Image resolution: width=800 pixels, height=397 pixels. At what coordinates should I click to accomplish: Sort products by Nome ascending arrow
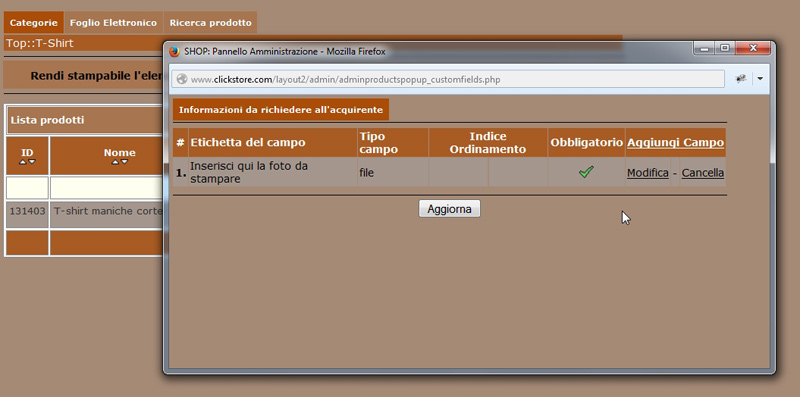pyautogui.click(x=115, y=162)
